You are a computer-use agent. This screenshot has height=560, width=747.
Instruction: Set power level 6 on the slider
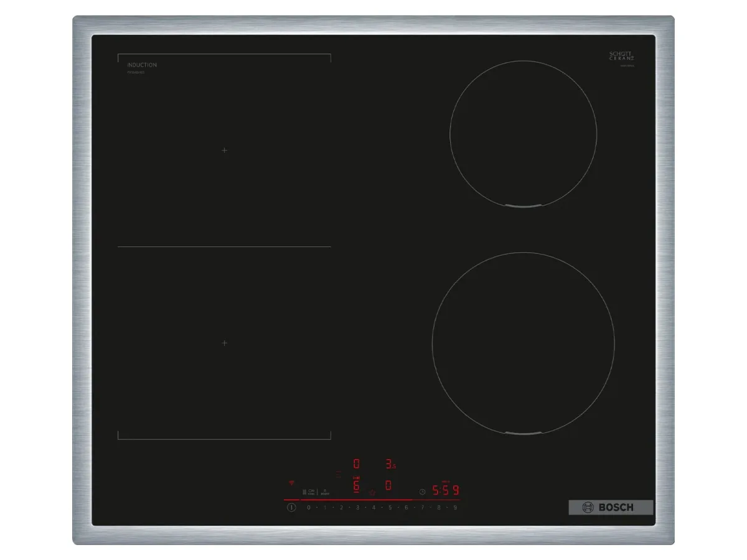[x=406, y=508]
